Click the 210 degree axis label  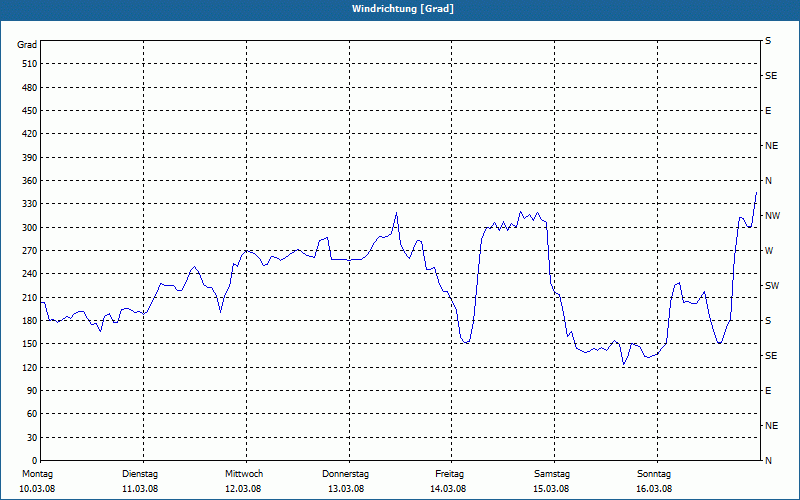pos(29,297)
